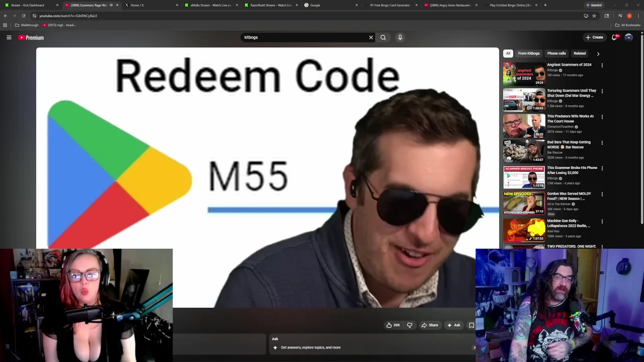Open '(3813) mgk' bookmark
The width and height of the screenshot is (644, 362).
tap(59, 25)
